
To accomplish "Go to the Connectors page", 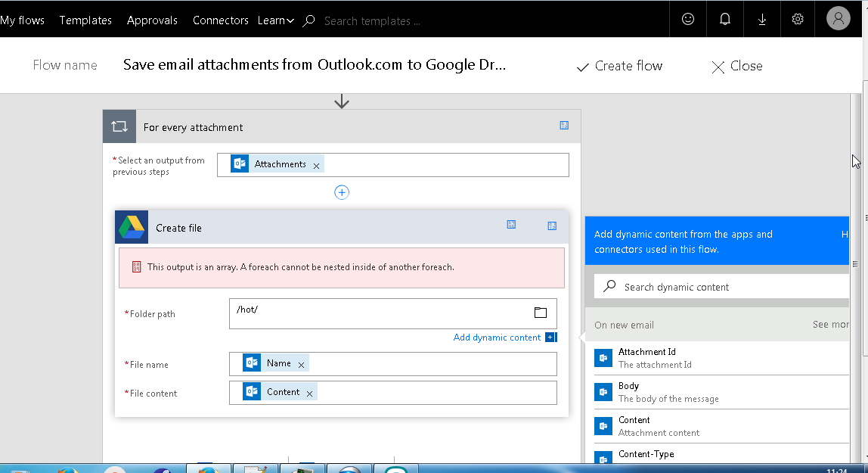I will pyautogui.click(x=220, y=20).
